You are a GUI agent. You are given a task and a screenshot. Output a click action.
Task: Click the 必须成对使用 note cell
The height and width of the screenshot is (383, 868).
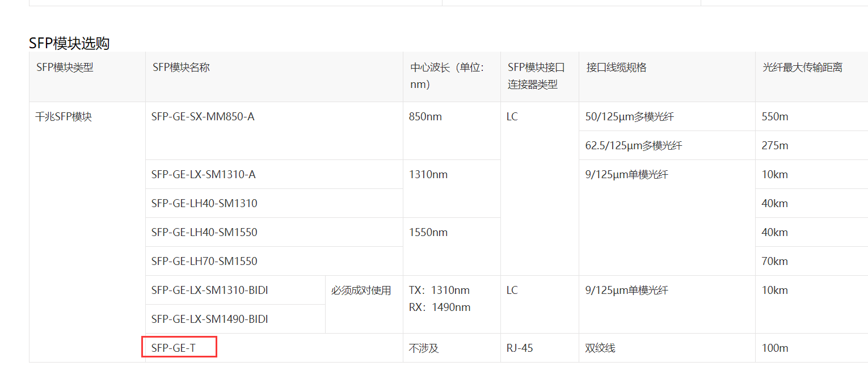(361, 291)
